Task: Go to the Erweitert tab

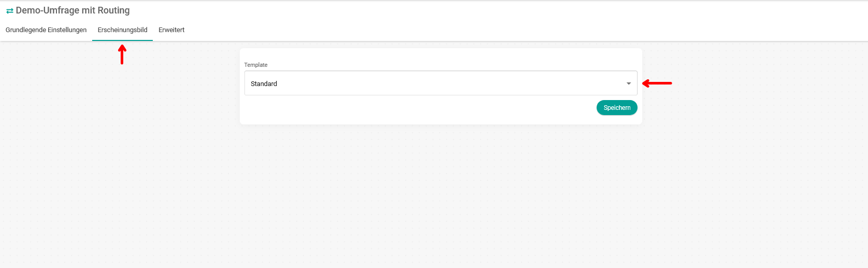Action: 171,30
